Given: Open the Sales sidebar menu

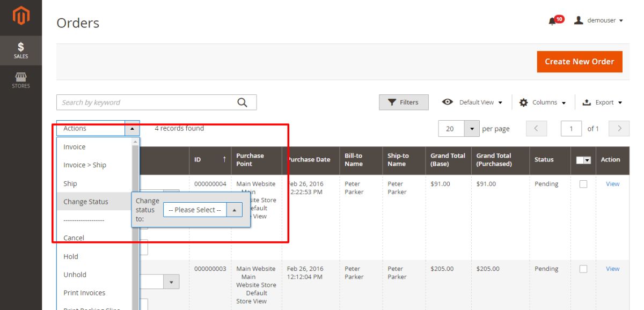Looking at the screenshot, I should click(x=21, y=50).
